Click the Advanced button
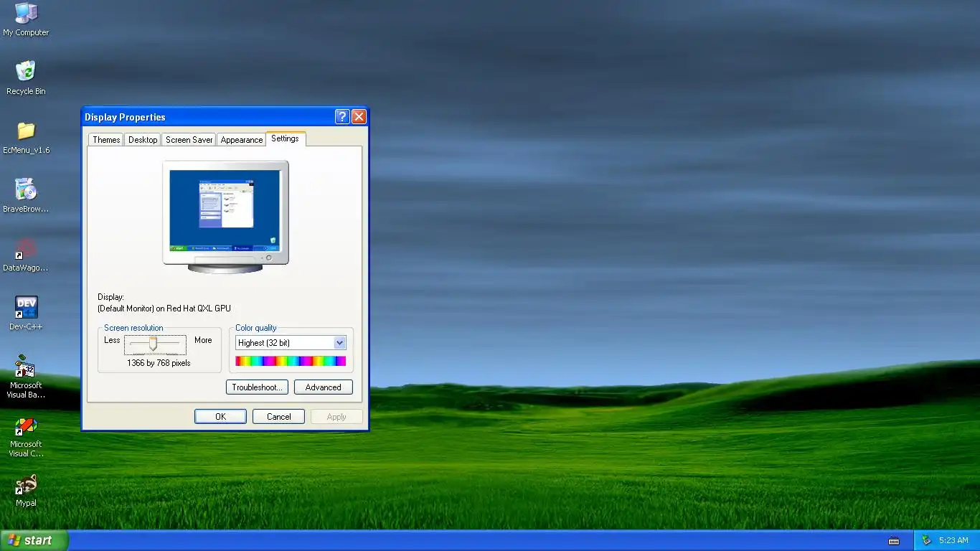This screenshot has height=551, width=980. [x=324, y=387]
